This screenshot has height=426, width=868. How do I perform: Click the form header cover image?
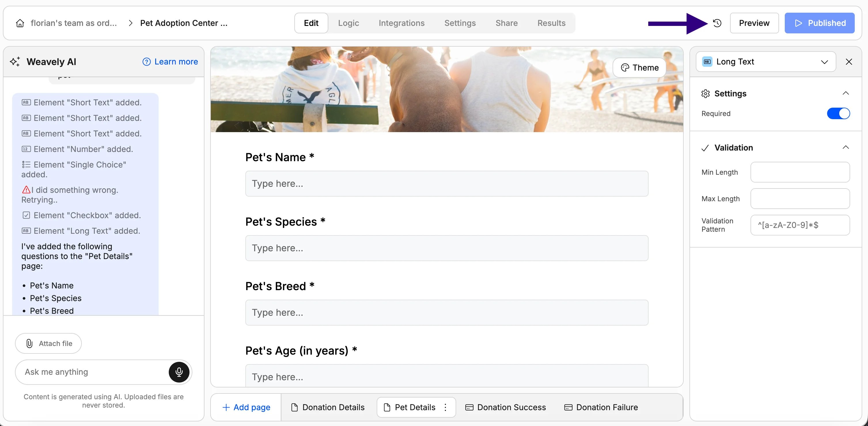point(446,89)
